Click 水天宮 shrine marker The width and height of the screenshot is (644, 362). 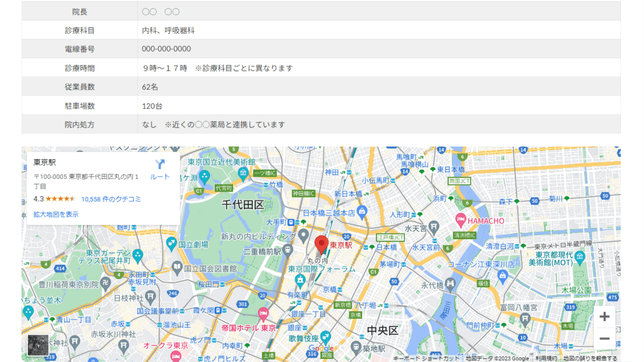tap(433, 228)
